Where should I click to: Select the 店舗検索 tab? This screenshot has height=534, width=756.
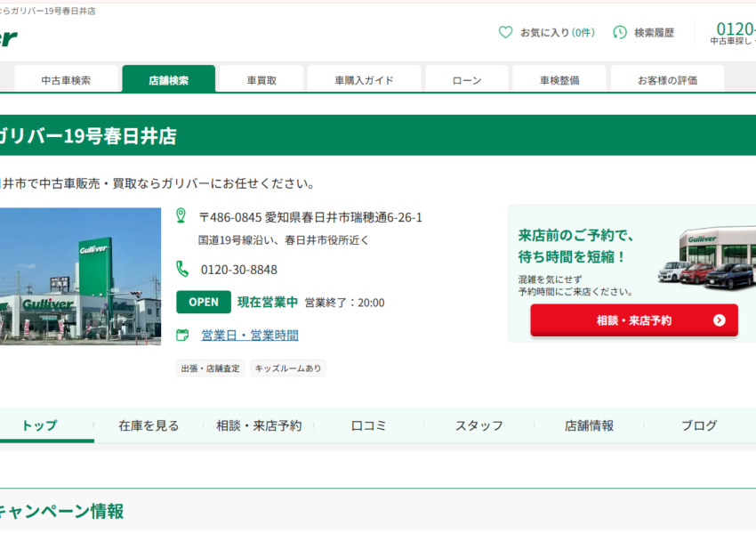click(169, 79)
